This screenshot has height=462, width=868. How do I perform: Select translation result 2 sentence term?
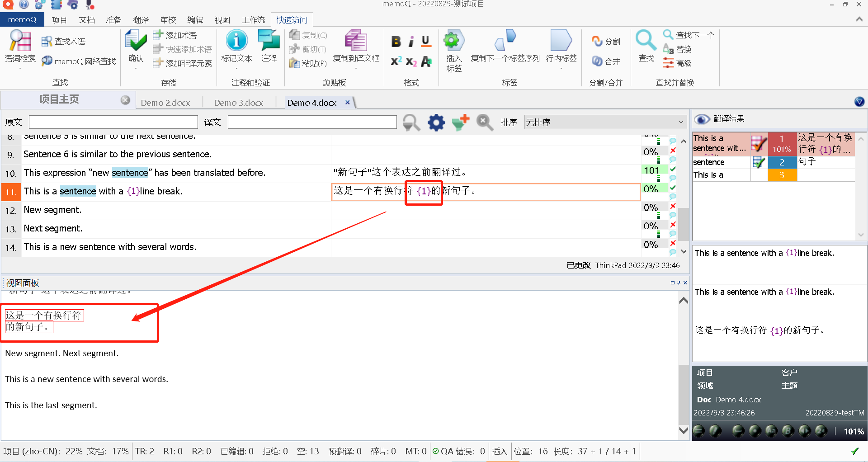(x=774, y=162)
